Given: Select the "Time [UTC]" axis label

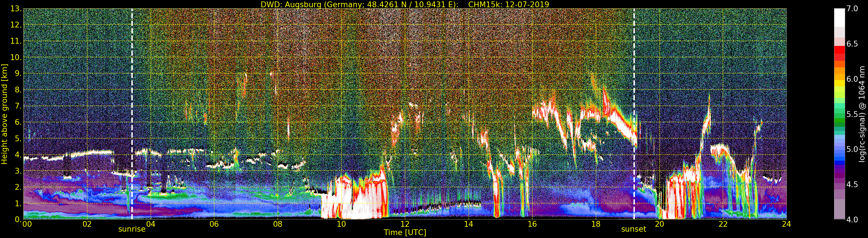Looking at the screenshot, I should point(405,233).
